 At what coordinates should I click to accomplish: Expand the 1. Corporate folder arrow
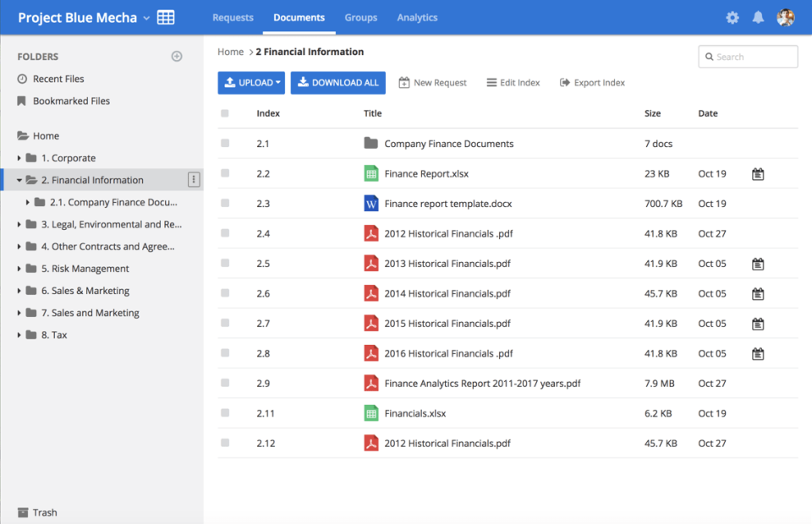19,158
